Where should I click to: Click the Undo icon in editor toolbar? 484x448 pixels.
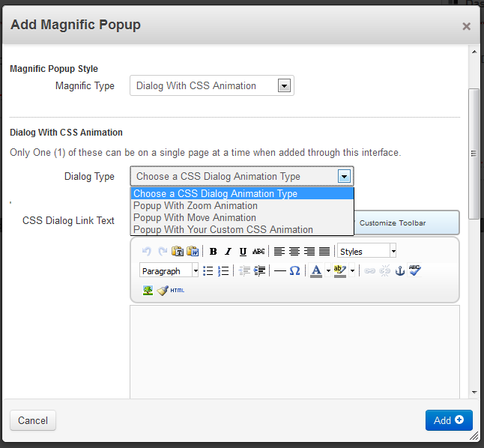point(147,252)
